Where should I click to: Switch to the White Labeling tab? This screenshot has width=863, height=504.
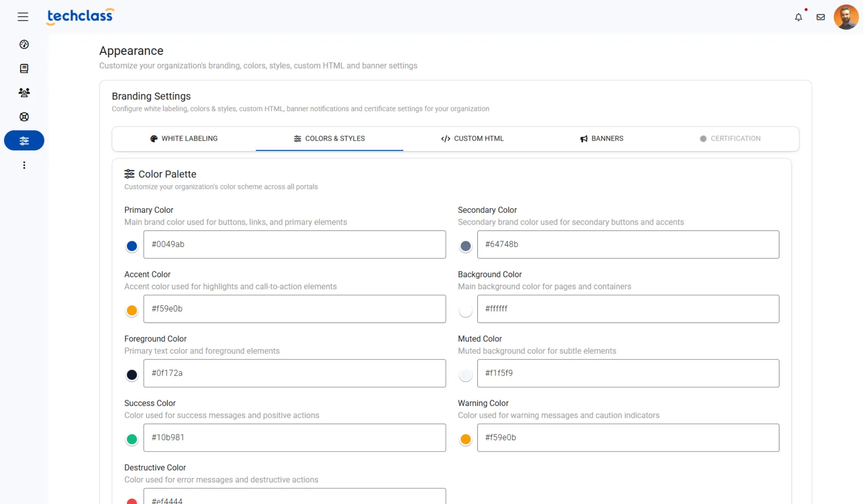pyautogui.click(x=184, y=138)
